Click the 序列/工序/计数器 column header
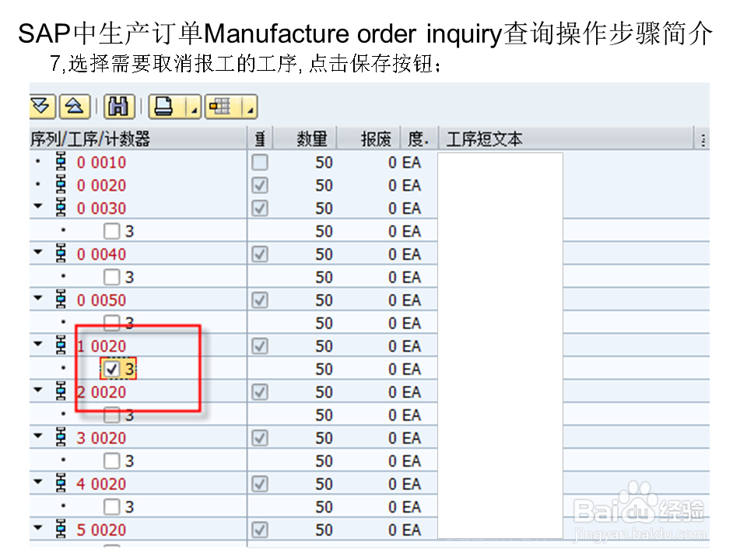 coord(139,138)
